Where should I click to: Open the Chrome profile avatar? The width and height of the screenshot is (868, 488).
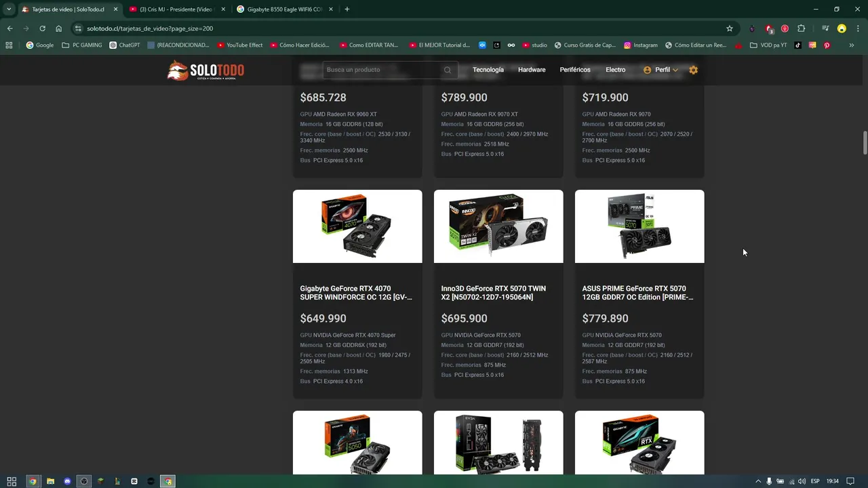842,28
